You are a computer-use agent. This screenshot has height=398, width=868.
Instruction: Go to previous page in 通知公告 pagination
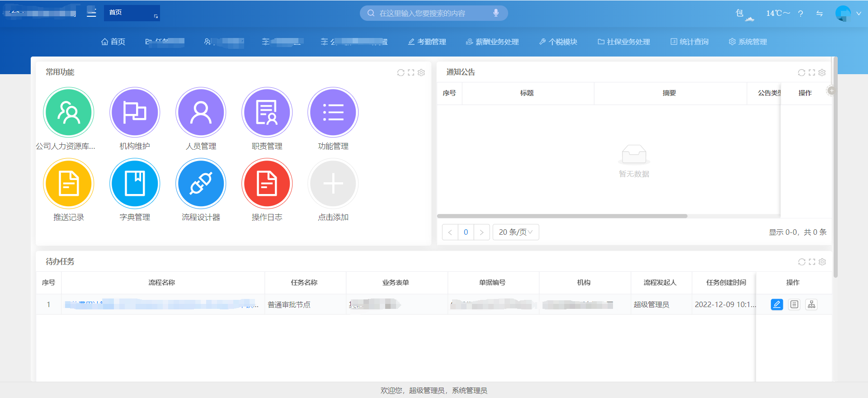450,232
